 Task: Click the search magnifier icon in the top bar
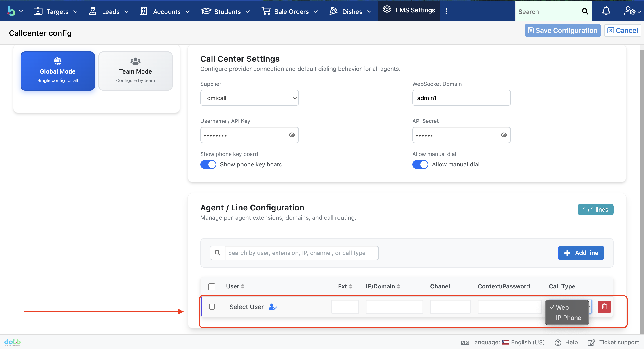coord(585,11)
